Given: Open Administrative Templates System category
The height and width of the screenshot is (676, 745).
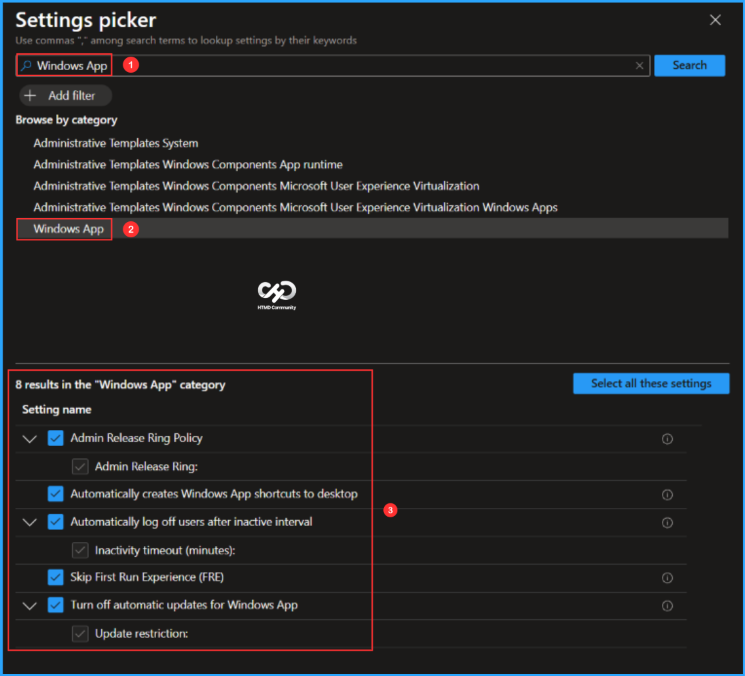Looking at the screenshot, I should pos(115,143).
